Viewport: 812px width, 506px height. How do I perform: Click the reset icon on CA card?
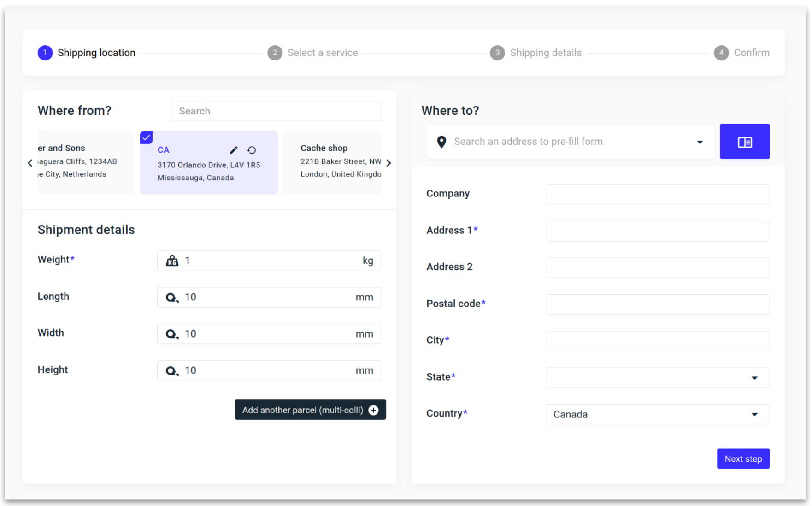(x=252, y=150)
